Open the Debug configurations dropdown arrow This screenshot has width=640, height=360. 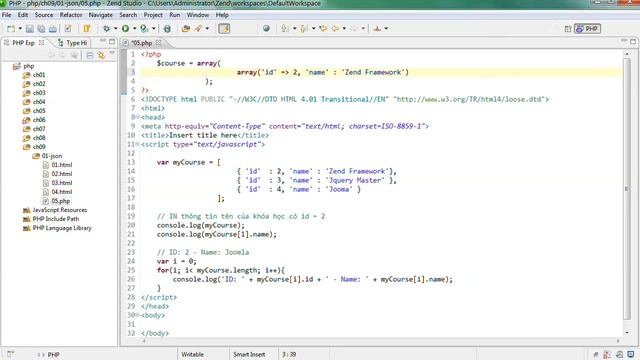[115, 29]
